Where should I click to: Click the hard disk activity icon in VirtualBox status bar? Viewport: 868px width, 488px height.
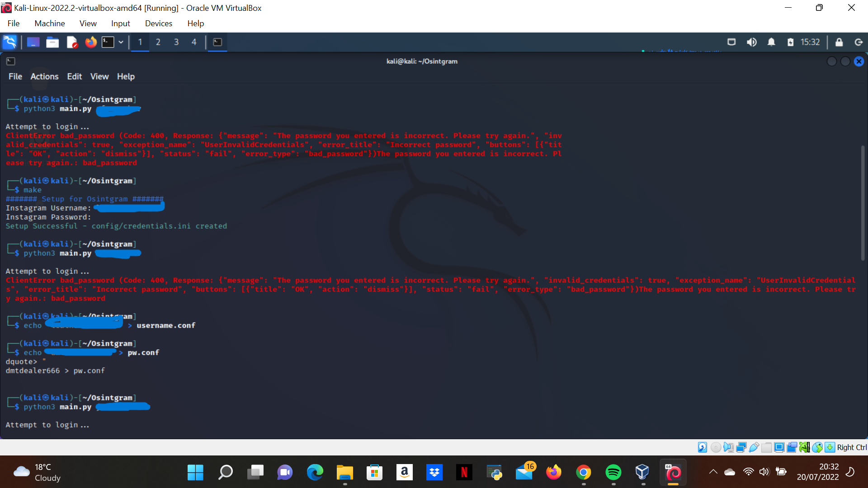[702, 447]
